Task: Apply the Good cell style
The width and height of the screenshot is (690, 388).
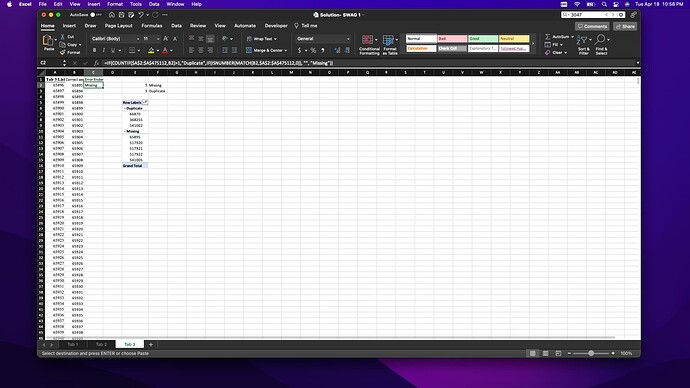Action: [483, 39]
